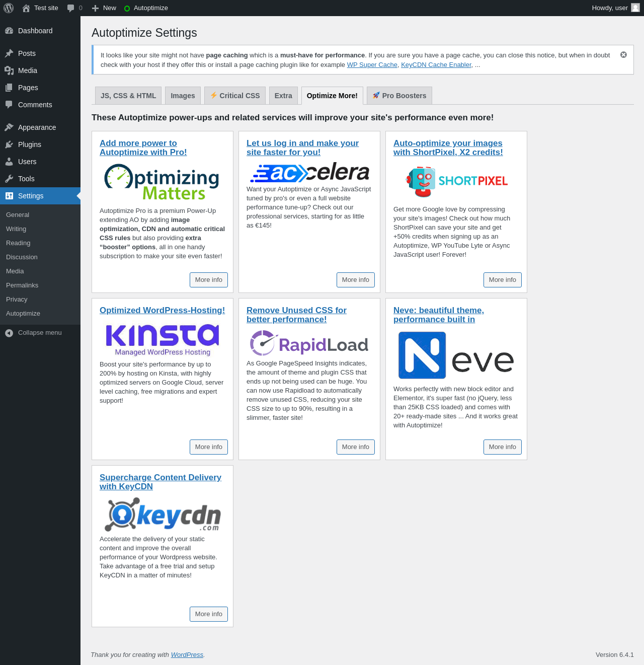Open 'Supercharge Content Delivery with KeyCDN' link
Viewport: 644px width, 665px height.
(160, 482)
